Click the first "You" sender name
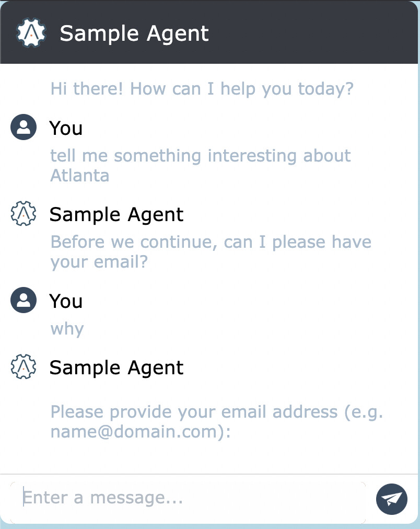Viewport: 420px width, 529px height. pyautogui.click(x=66, y=128)
